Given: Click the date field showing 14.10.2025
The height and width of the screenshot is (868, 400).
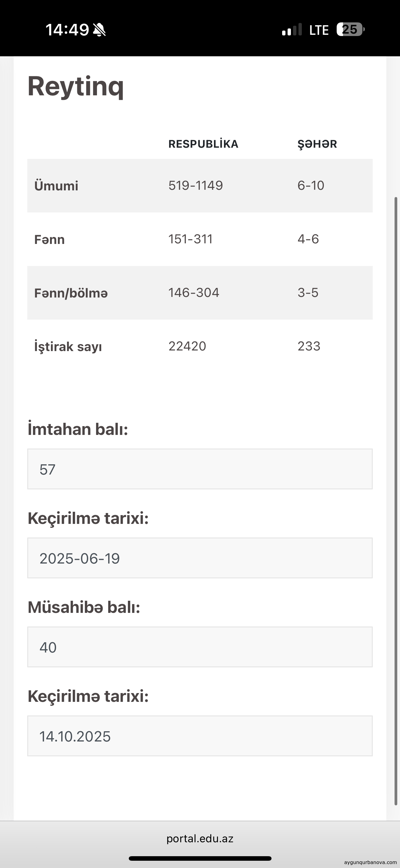Looking at the screenshot, I should (200, 736).
